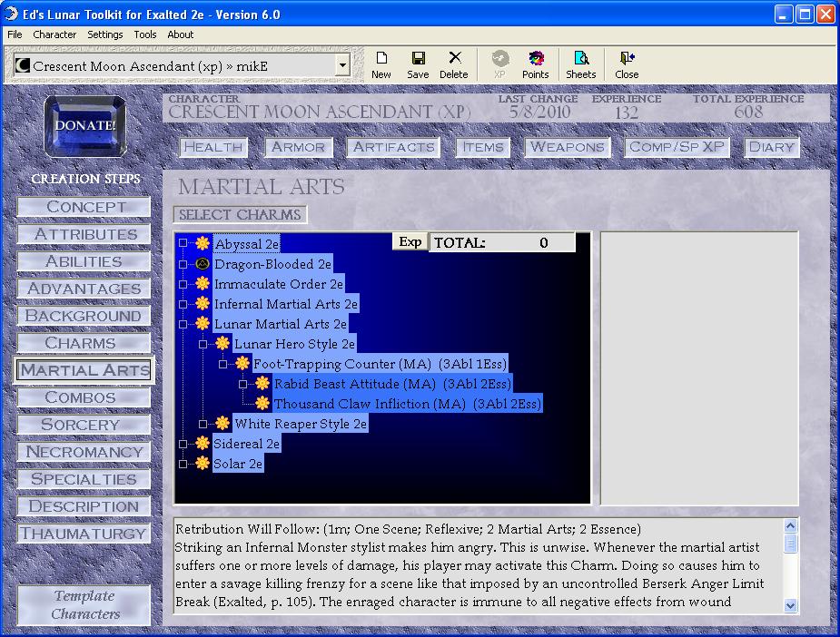Screen dimensions: 840x637
Task: Expand the Sidereal 2e tree node
Action: click(183, 444)
